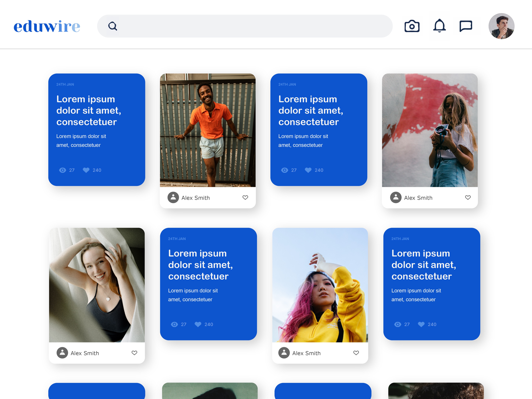The width and height of the screenshot is (532, 399).
Task: Like the pink-haired woman photo
Action: click(x=356, y=353)
